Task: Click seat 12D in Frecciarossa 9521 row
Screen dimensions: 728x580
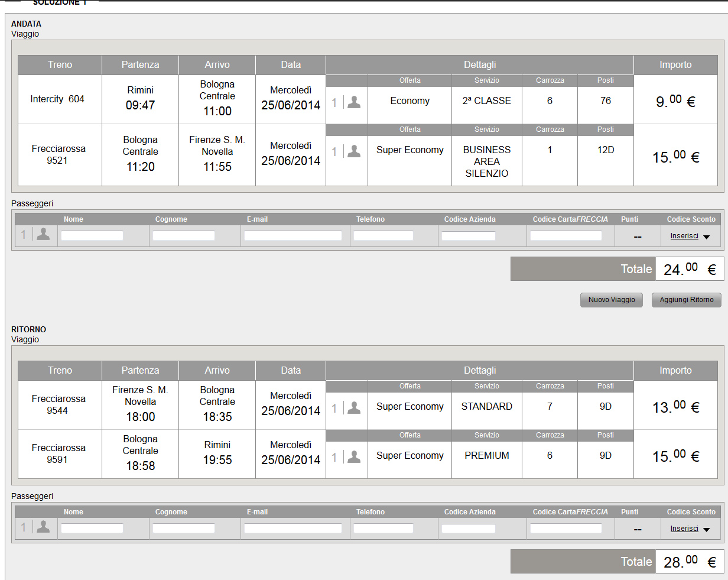Action: [x=606, y=150]
